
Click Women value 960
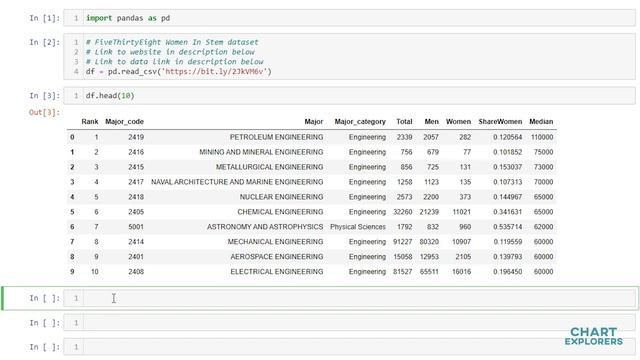(x=465, y=227)
